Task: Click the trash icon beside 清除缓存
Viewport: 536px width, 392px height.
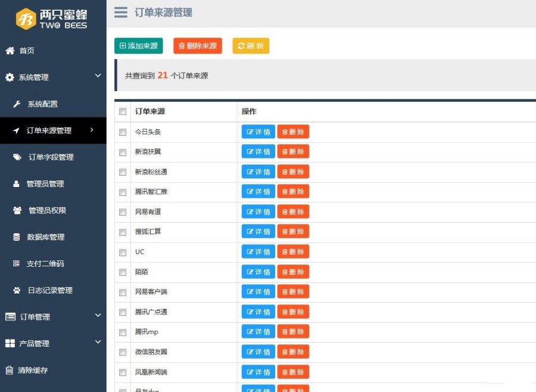Action: [9, 370]
